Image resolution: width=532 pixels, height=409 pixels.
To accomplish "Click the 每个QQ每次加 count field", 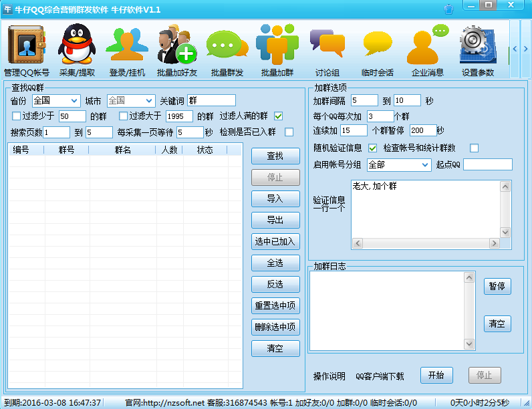I will [x=380, y=116].
